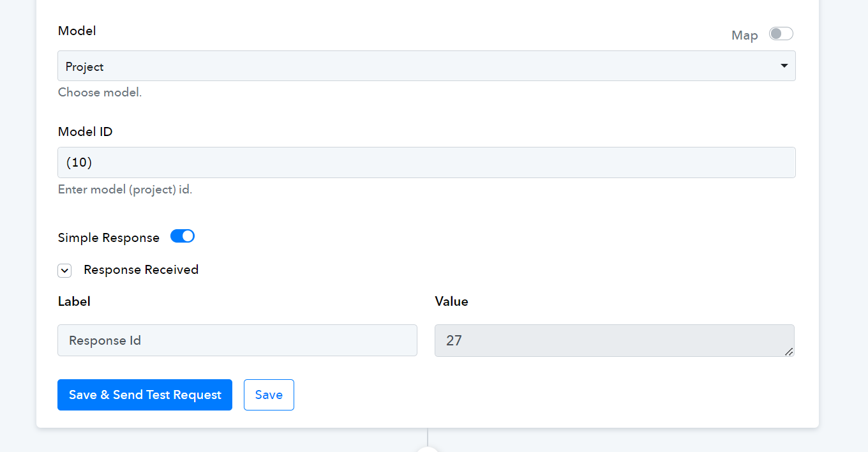
Task: Collapse the Response Received chevron box
Action: click(64, 271)
